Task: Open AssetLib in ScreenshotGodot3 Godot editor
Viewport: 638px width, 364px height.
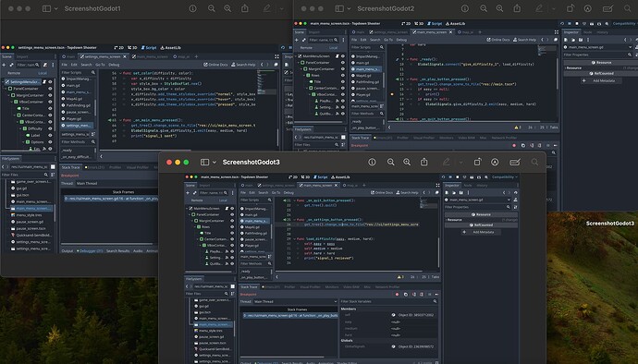Action: (x=340, y=177)
